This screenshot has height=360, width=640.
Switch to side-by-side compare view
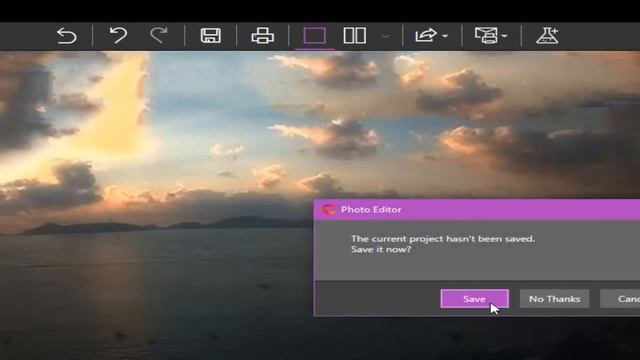point(354,36)
